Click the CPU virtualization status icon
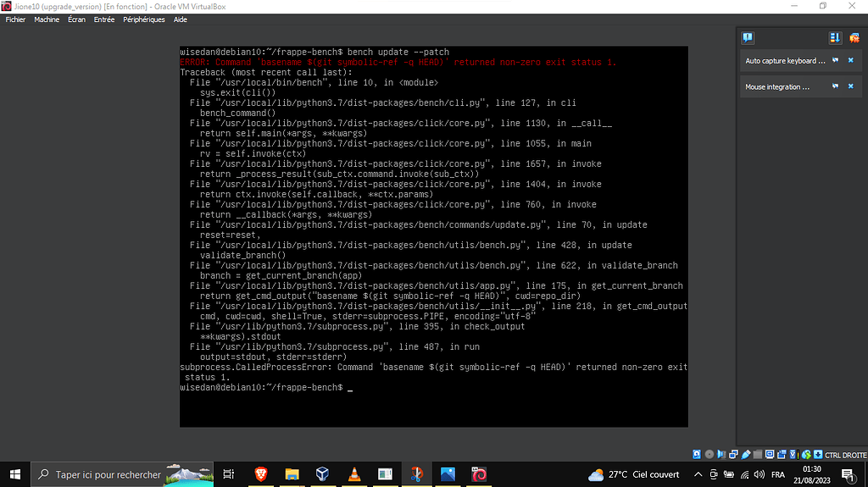 pos(794,454)
